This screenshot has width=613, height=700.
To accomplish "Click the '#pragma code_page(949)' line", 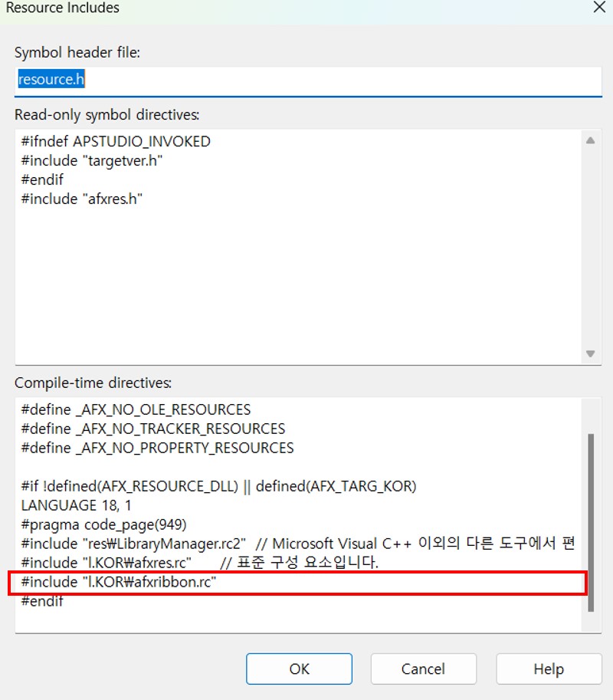I will (x=104, y=524).
